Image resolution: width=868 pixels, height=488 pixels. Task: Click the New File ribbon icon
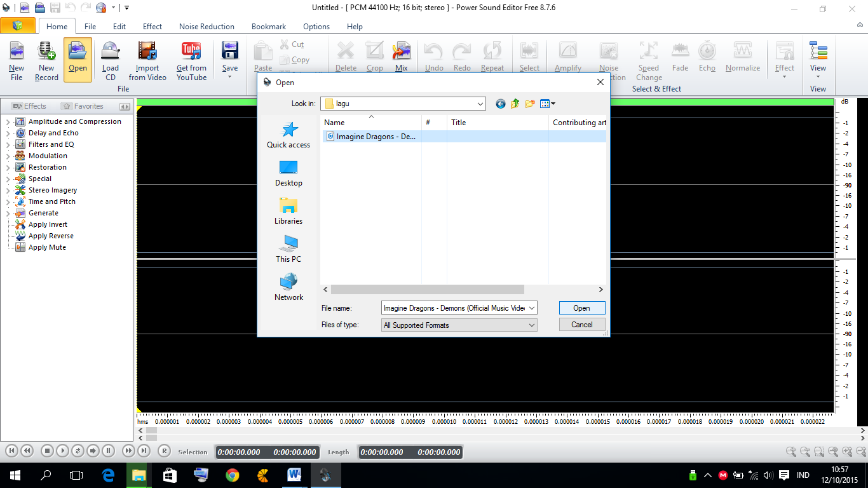(x=17, y=61)
